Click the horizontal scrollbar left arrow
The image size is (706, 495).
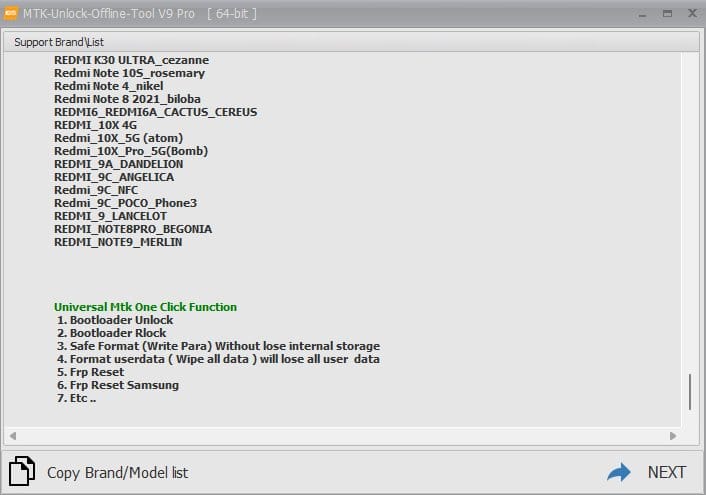point(13,436)
